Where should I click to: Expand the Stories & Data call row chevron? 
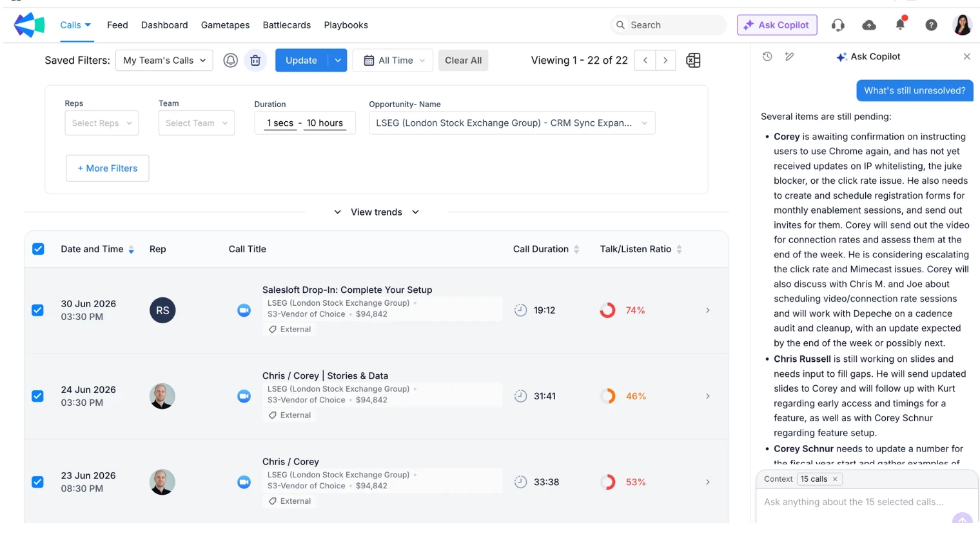click(x=708, y=396)
